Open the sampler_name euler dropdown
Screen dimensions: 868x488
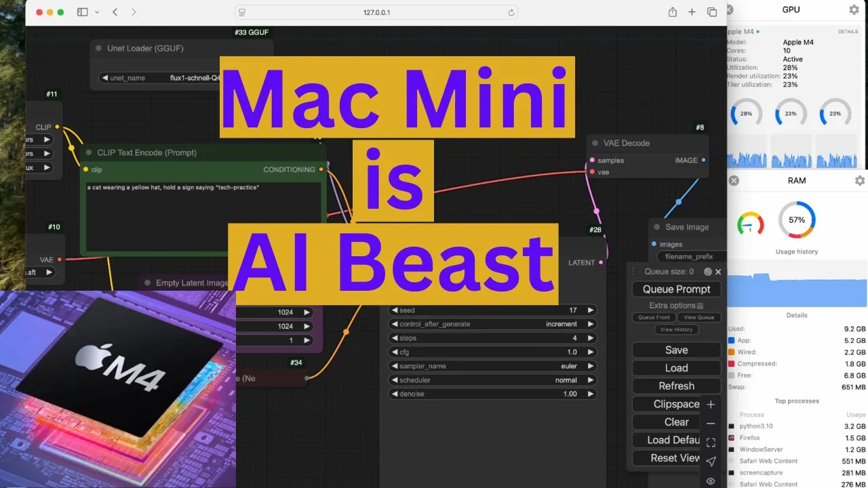[492, 366]
